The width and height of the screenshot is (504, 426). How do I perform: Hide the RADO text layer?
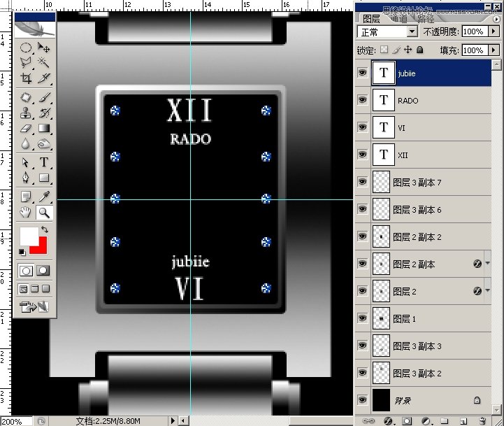[x=362, y=100]
